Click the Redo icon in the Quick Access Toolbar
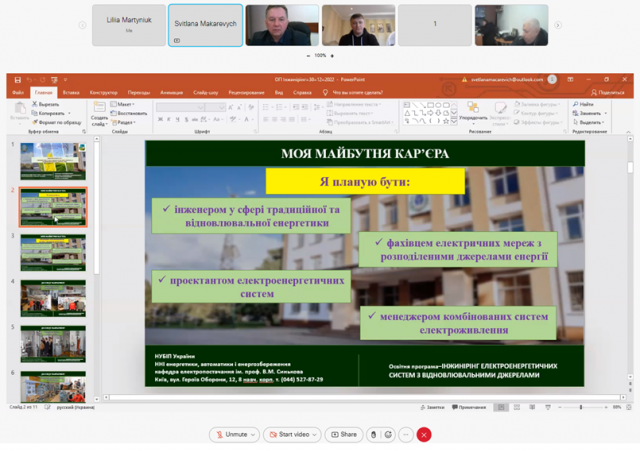Screen dimensions: 640x452 42,80
